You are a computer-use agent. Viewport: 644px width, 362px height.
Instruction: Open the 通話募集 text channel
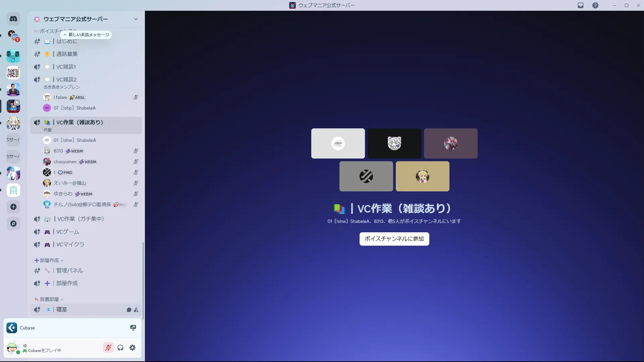click(67, 54)
